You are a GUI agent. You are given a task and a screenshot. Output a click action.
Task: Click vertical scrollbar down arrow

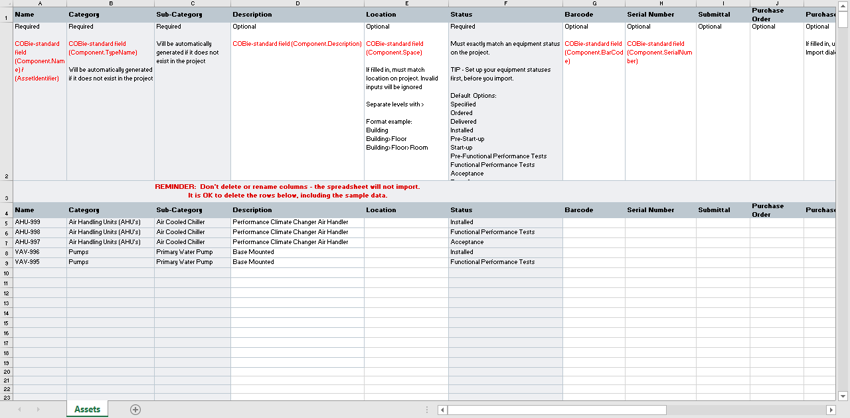pyautogui.click(x=842, y=395)
